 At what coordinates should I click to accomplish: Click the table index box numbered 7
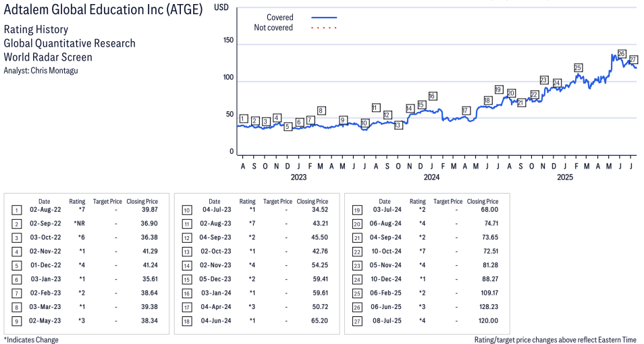click(x=16, y=293)
